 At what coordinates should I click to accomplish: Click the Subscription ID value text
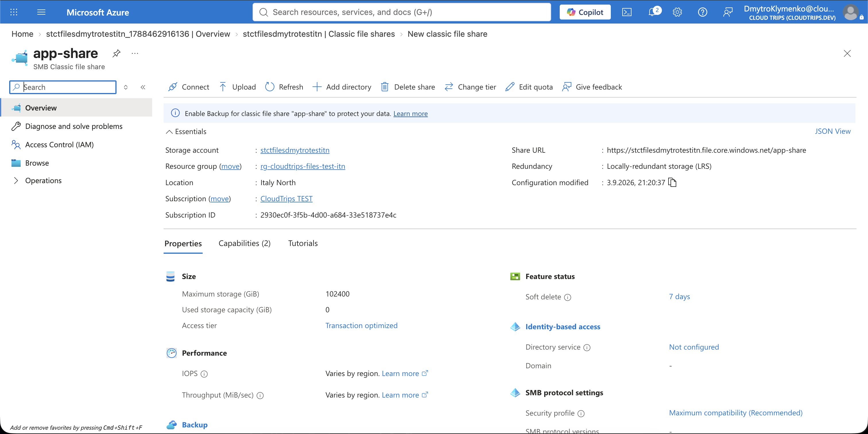click(x=328, y=215)
